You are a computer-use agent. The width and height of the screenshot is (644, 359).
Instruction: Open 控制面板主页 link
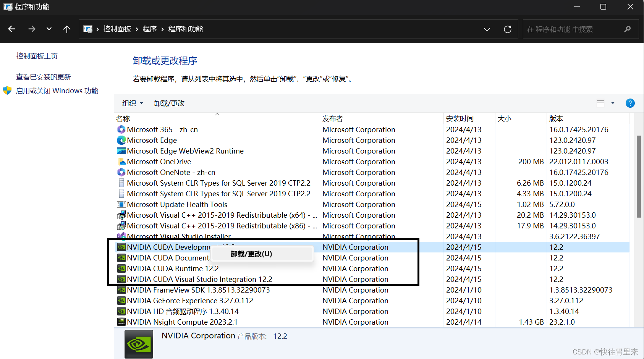(x=37, y=56)
